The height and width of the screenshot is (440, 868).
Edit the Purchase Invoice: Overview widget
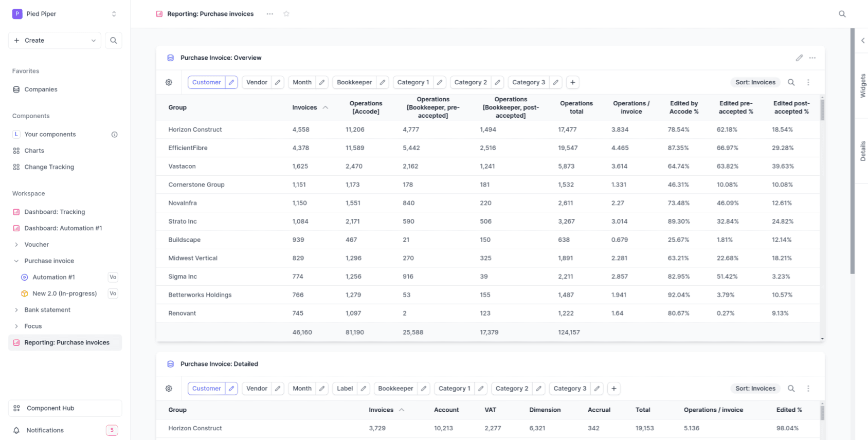coord(799,58)
